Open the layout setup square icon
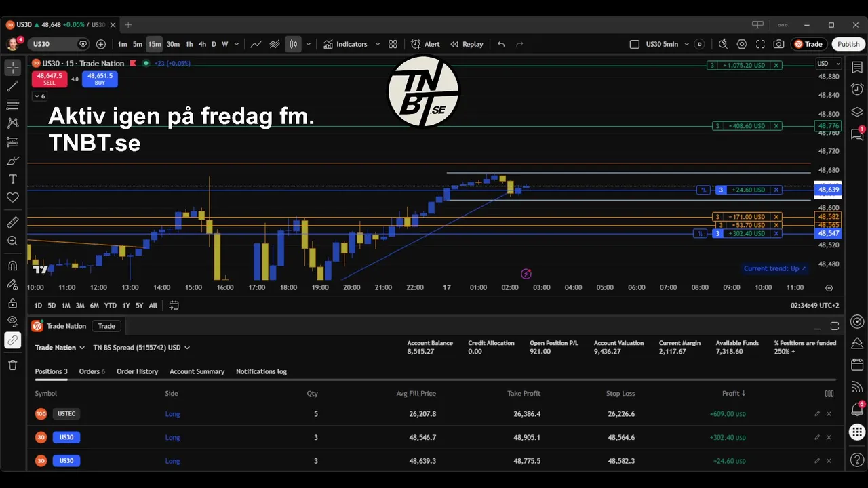Screen dimensions: 868x488 (635, 44)
